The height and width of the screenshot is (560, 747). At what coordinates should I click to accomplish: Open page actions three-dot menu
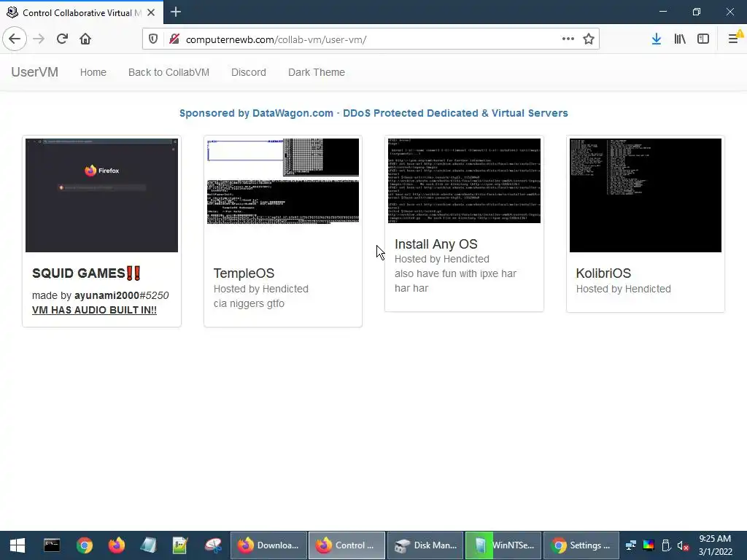(x=568, y=39)
